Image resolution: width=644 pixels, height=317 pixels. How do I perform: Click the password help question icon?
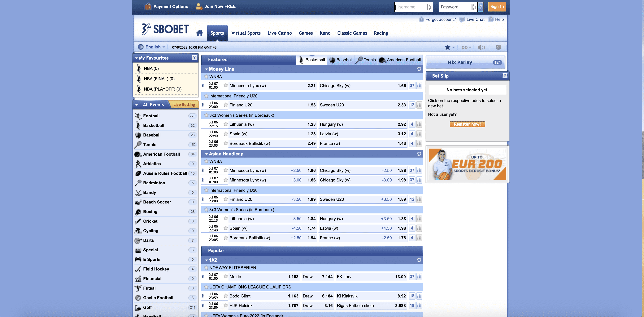(x=481, y=7)
